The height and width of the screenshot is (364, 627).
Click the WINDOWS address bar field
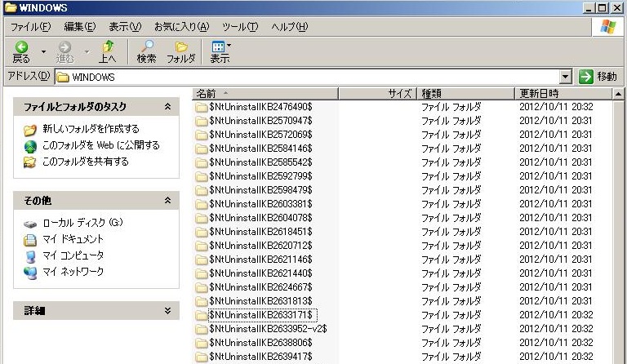pyautogui.click(x=307, y=77)
